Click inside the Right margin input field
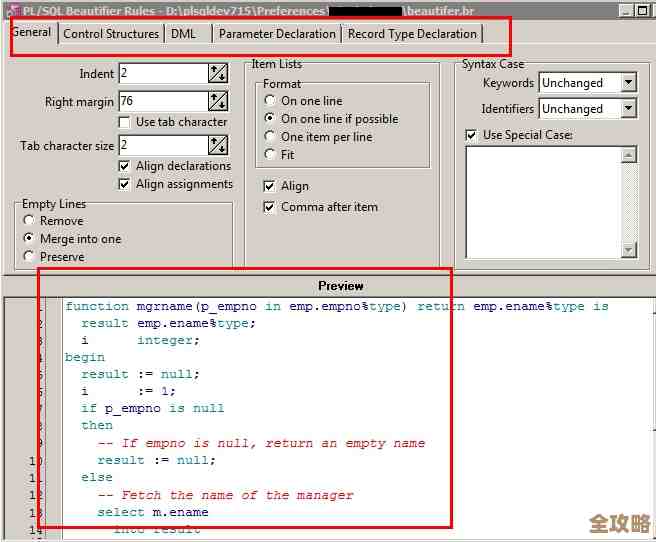The image size is (656, 542). (x=162, y=101)
